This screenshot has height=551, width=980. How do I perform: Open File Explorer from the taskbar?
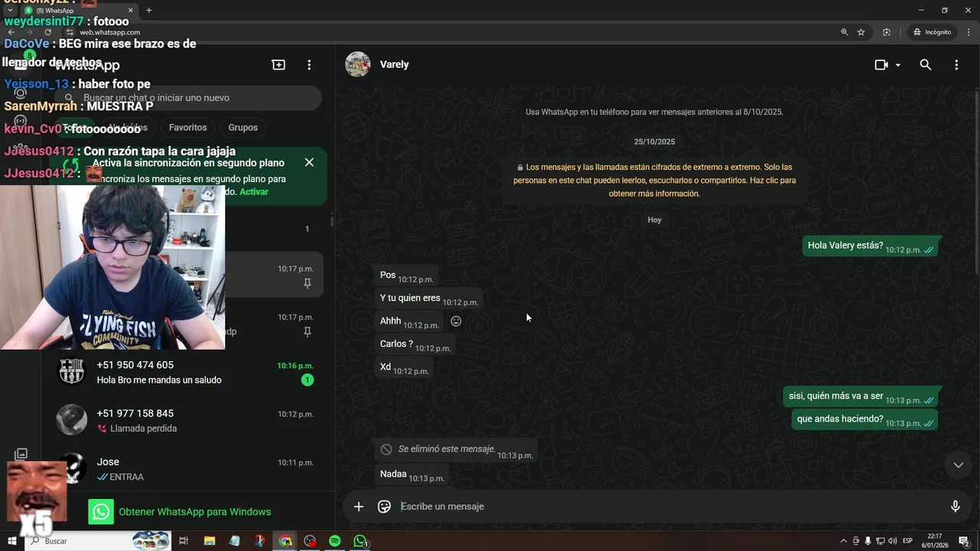coord(210,541)
